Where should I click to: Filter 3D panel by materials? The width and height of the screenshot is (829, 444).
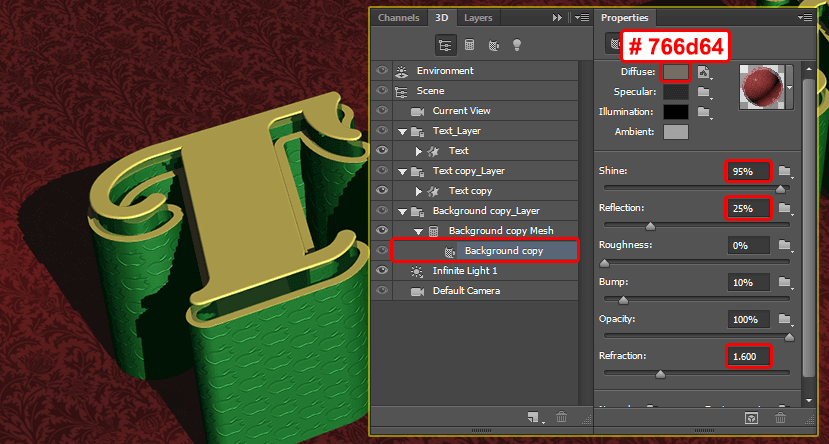pyautogui.click(x=493, y=45)
